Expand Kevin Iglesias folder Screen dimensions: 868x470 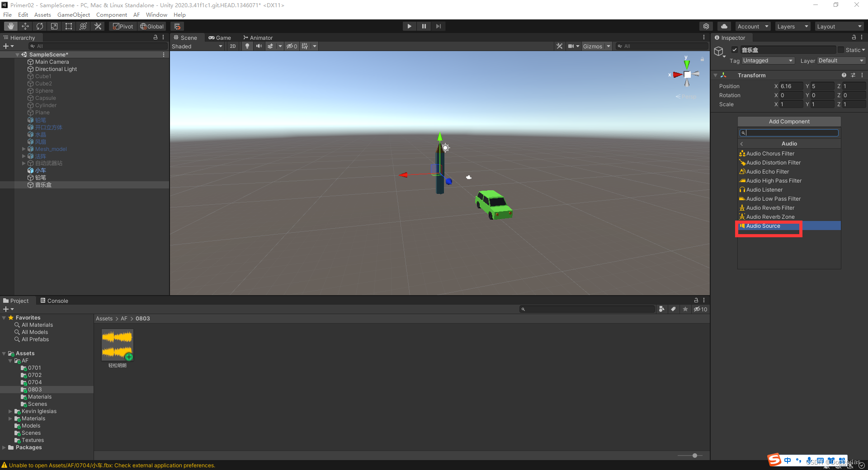point(10,411)
